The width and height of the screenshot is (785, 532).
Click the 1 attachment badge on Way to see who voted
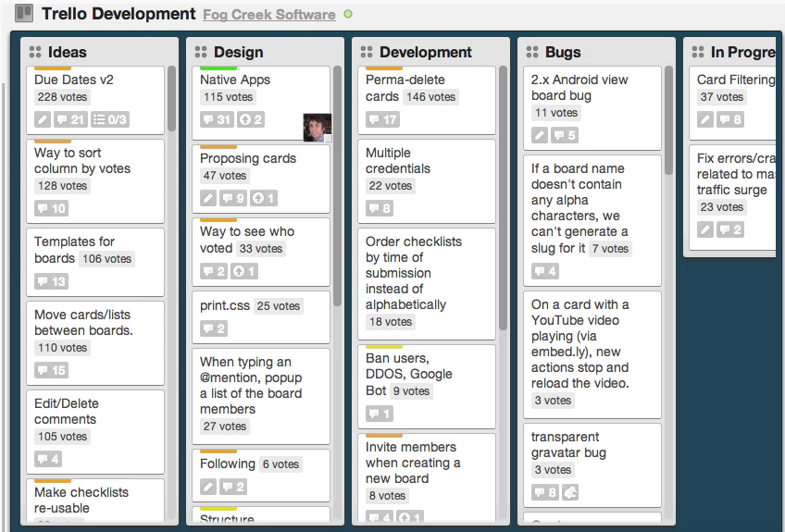(243, 271)
